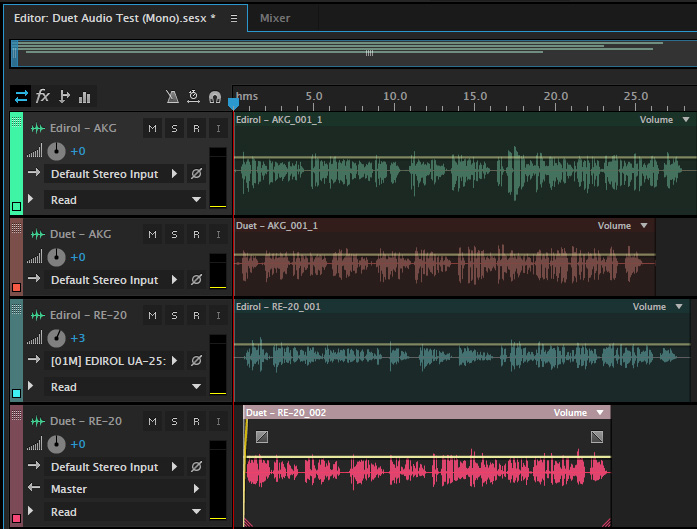This screenshot has width=697, height=529.
Task: Click fade-in handle on Duet – RE-20_002 clip
Action: click(262, 437)
